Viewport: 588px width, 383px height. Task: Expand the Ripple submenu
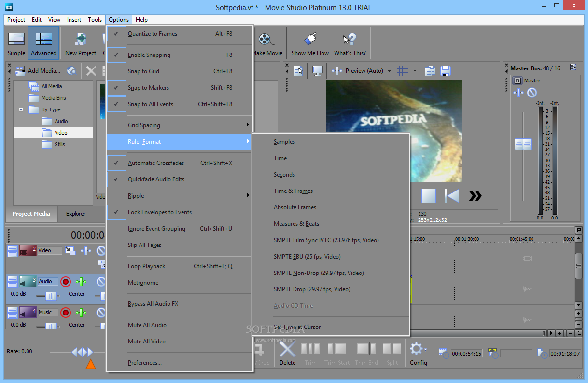(x=180, y=196)
